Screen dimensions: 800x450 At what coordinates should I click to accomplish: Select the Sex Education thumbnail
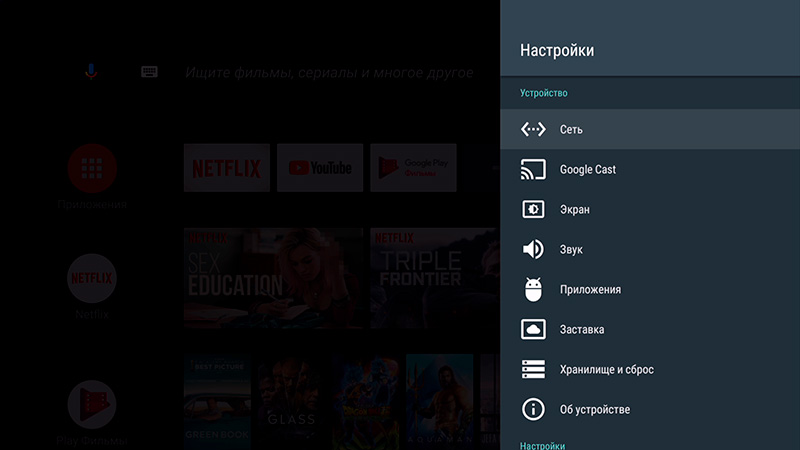pos(273,278)
